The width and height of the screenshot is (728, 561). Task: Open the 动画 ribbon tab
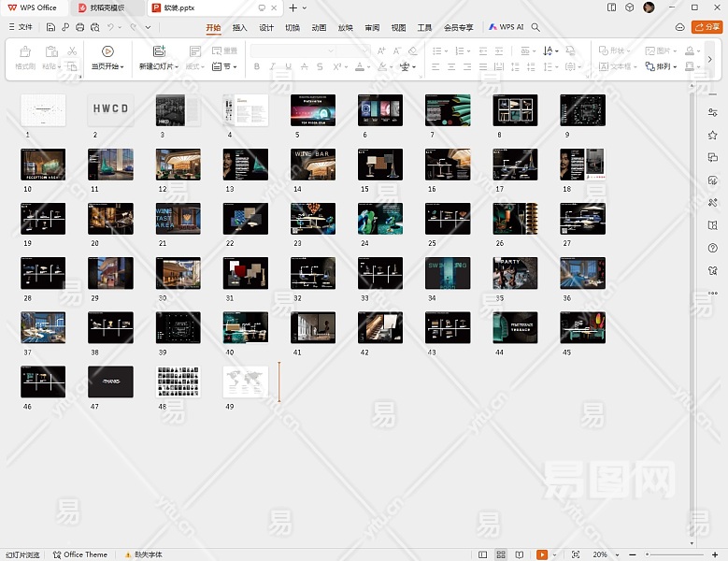click(319, 28)
